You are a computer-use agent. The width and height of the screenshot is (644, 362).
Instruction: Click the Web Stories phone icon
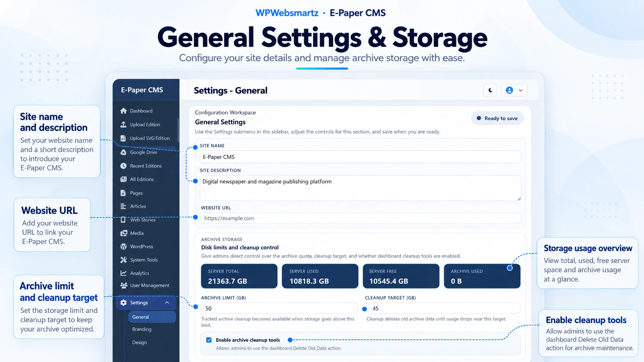(123, 220)
